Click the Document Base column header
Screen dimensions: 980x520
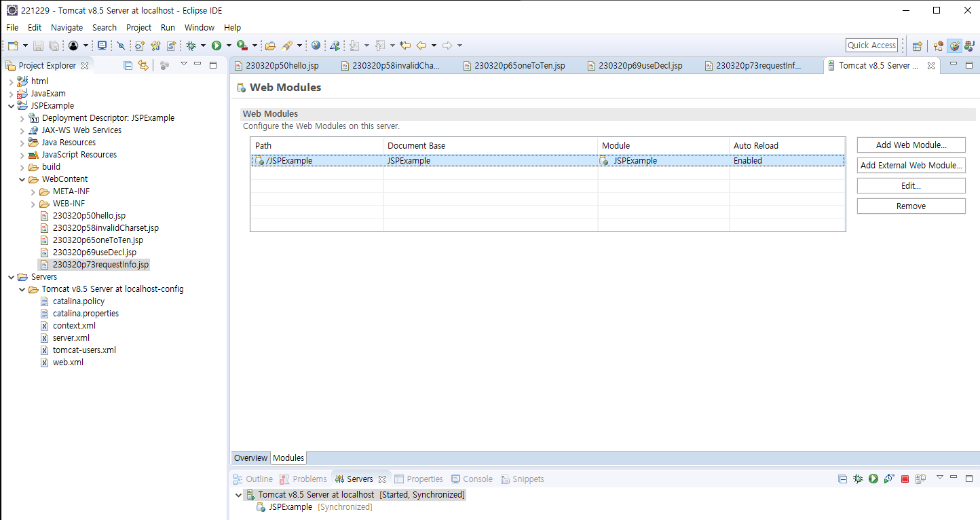(490, 145)
